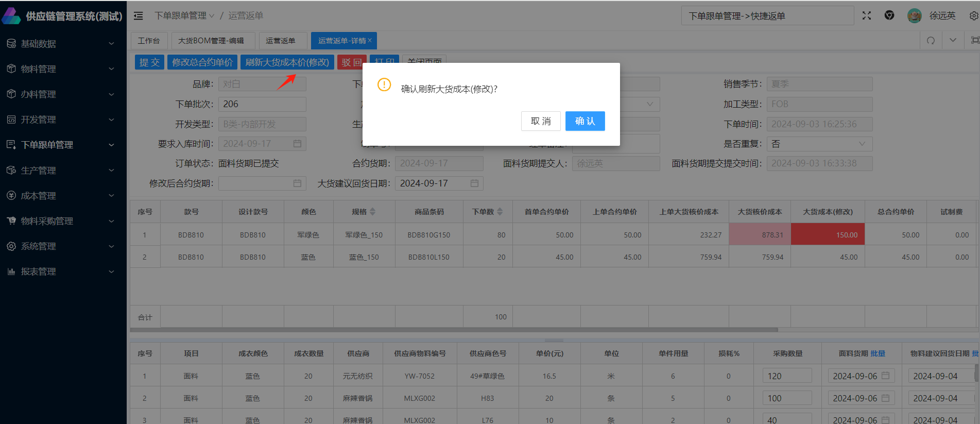Click the 批量 link beside 面料货期
Viewport: 980px width, 424px height.
(x=878, y=353)
